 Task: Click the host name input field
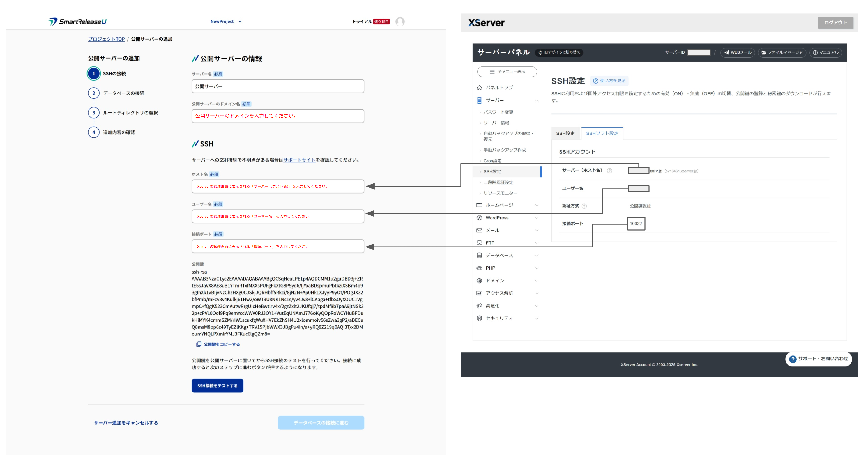(278, 186)
